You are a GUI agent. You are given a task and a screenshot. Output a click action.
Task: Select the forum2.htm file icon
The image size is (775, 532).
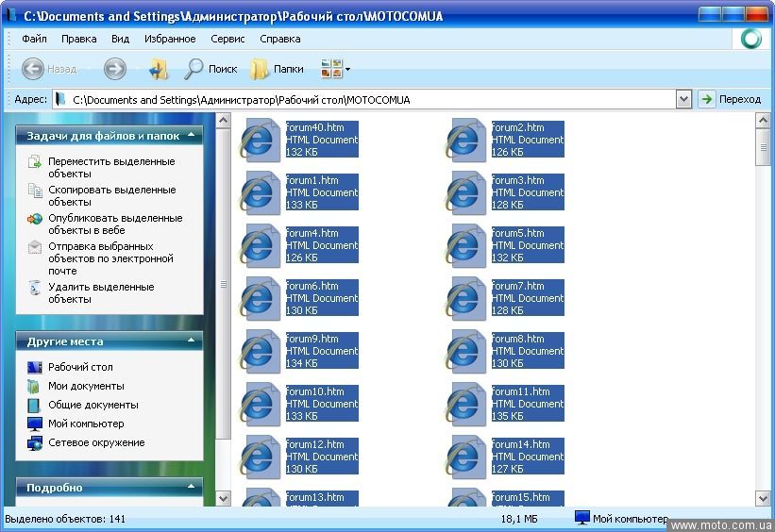click(465, 140)
